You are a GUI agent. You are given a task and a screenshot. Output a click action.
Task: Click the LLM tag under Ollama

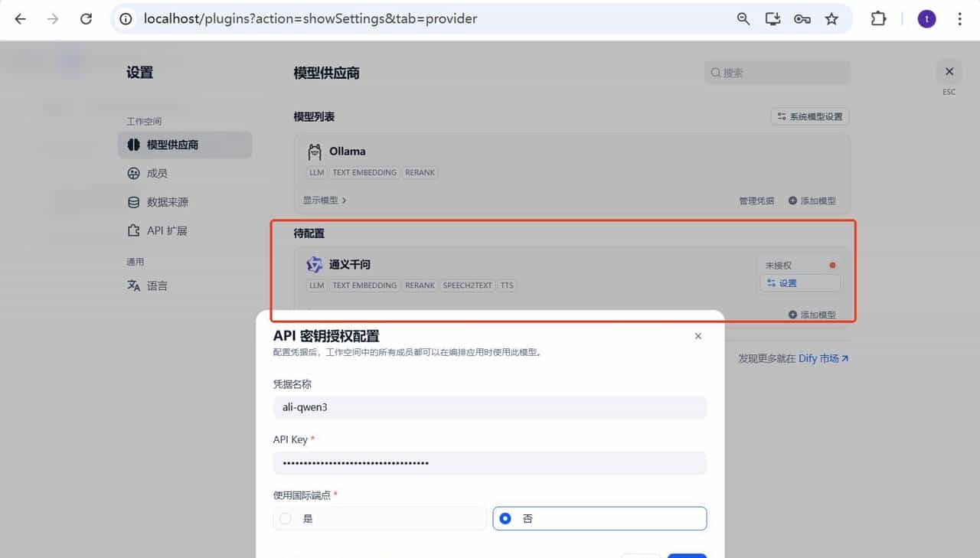coord(317,172)
